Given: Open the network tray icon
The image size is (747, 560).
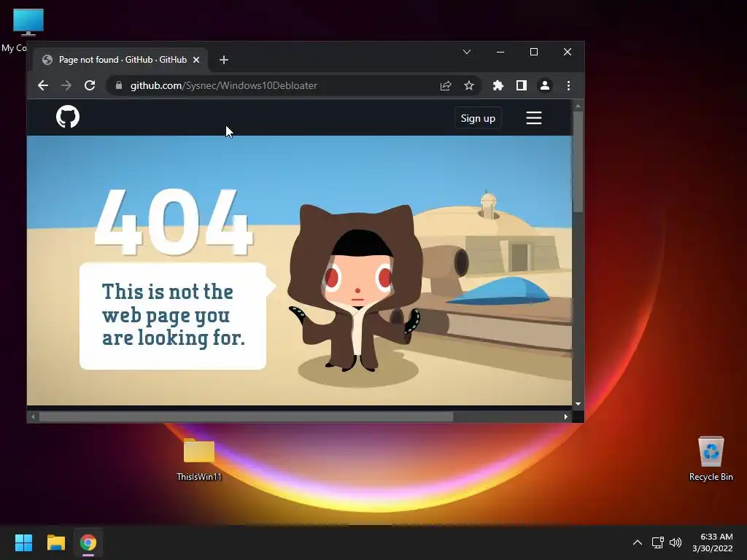Looking at the screenshot, I should [x=658, y=542].
